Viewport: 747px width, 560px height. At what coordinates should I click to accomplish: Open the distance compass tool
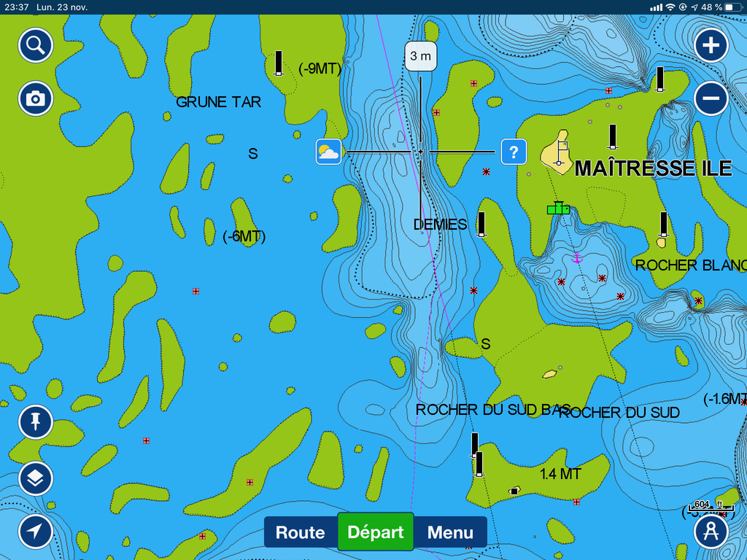point(711,532)
